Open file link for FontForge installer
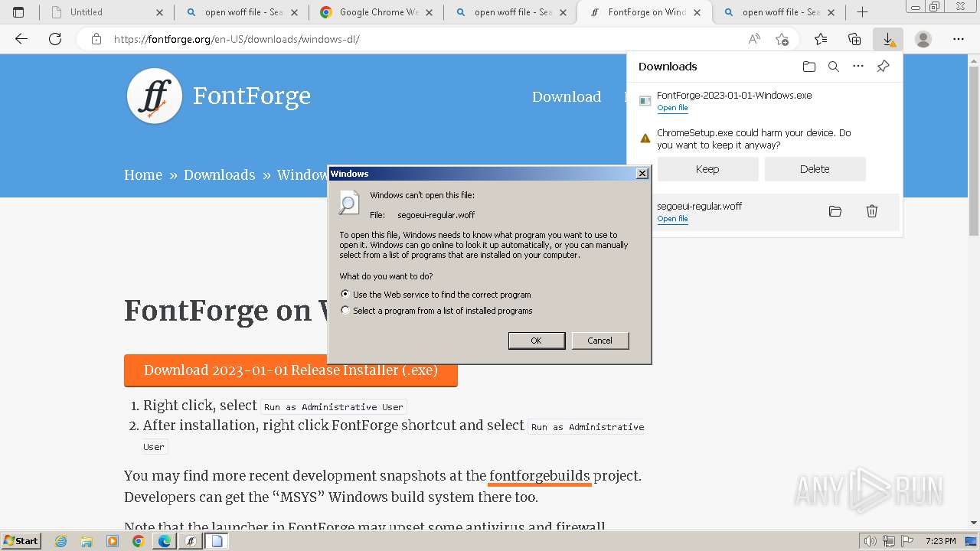The image size is (980, 551). pyautogui.click(x=672, y=108)
